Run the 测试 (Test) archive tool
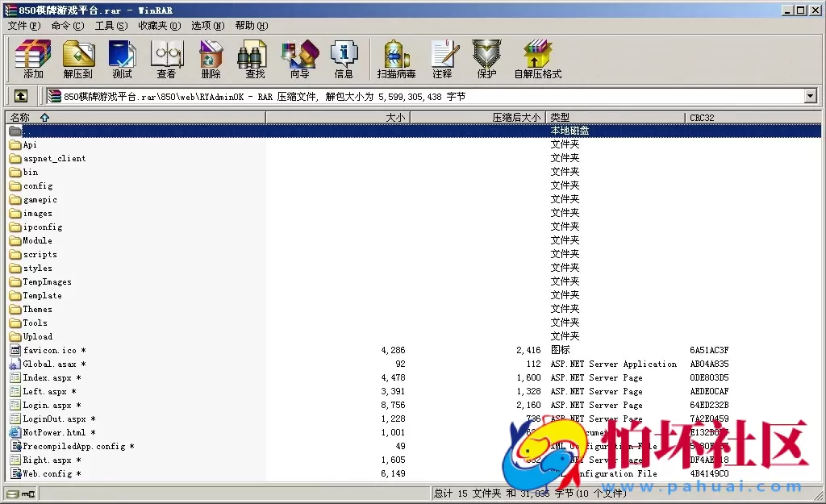 (122, 60)
